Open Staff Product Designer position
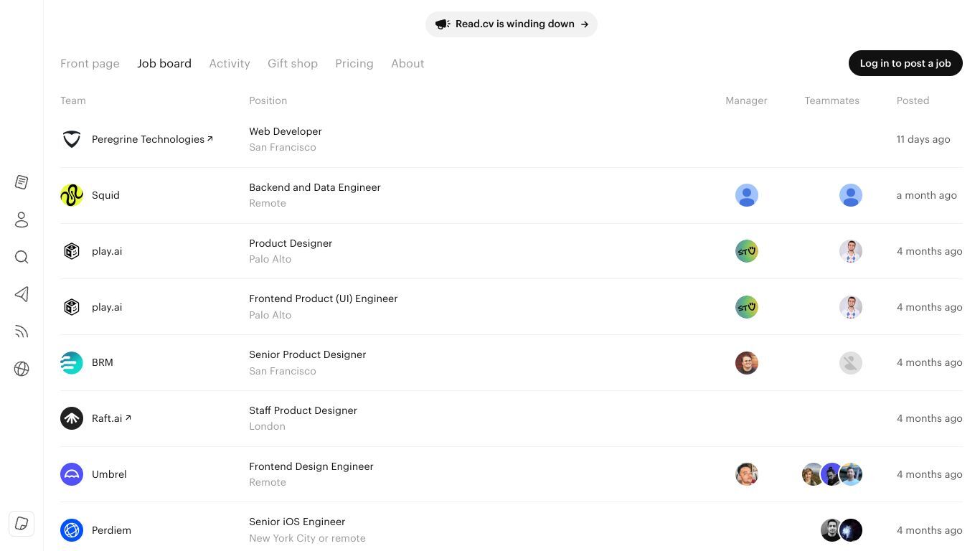Screen dimensions: 980x551 [x=303, y=410]
